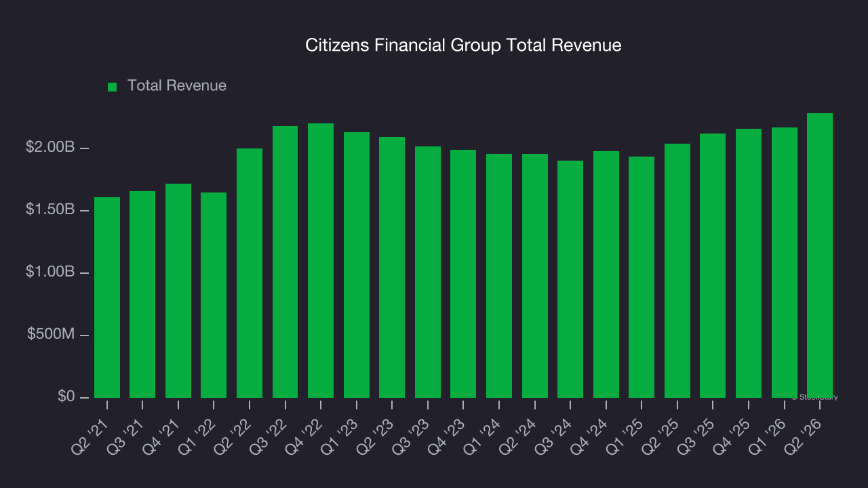The height and width of the screenshot is (488, 868).
Task: Select the revenue bar for Q4 '23
Action: (x=463, y=274)
